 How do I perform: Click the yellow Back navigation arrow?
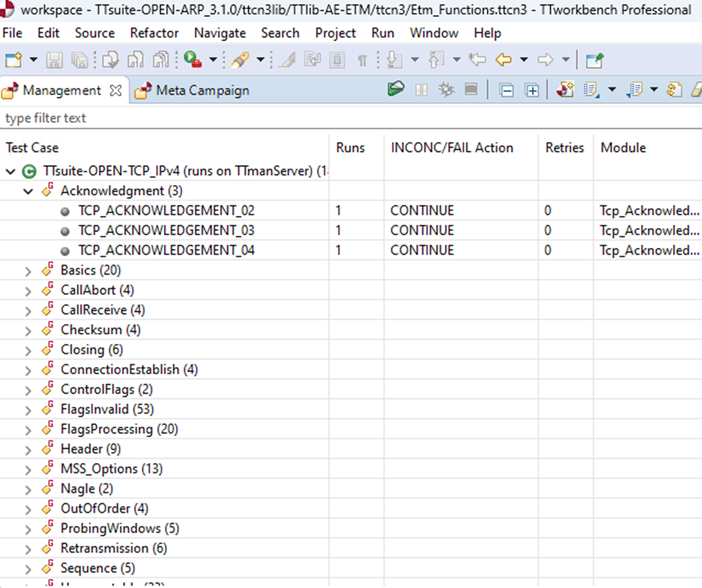503,61
